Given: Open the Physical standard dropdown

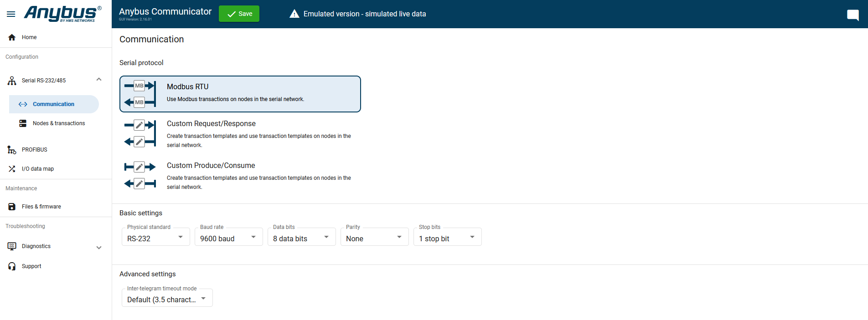Looking at the screenshot, I should tap(155, 238).
